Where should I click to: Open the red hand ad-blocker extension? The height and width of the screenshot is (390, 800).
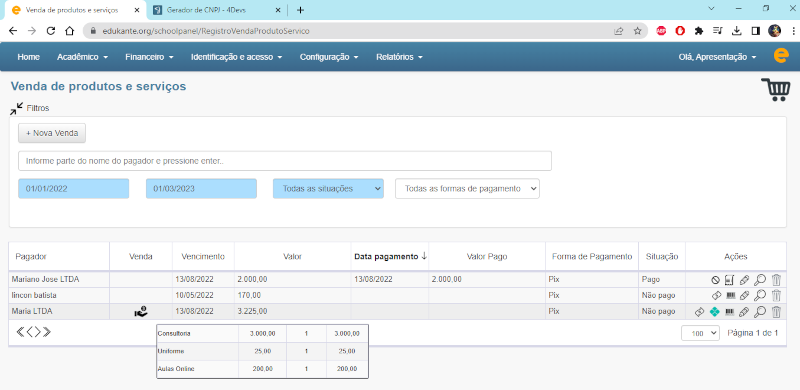click(x=680, y=31)
